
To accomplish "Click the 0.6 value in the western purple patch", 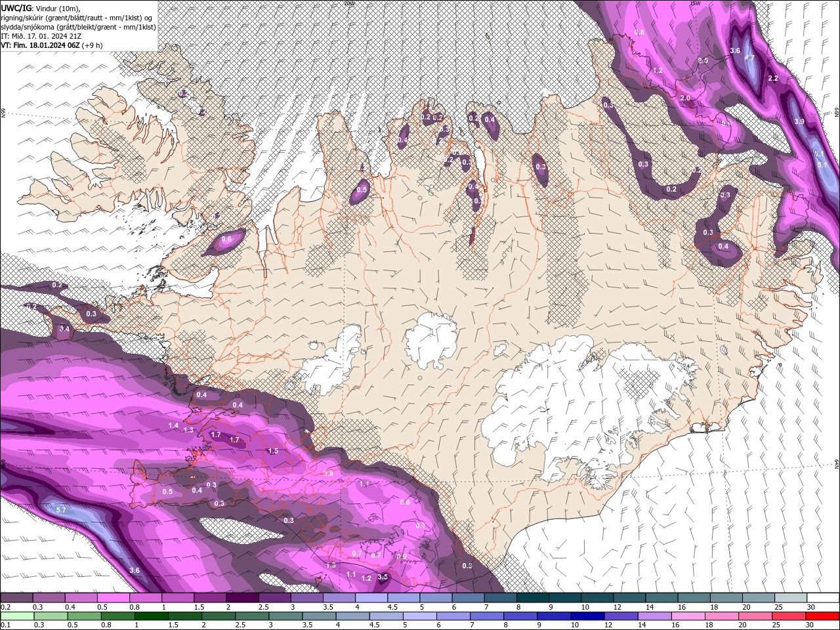I will click(x=226, y=239).
